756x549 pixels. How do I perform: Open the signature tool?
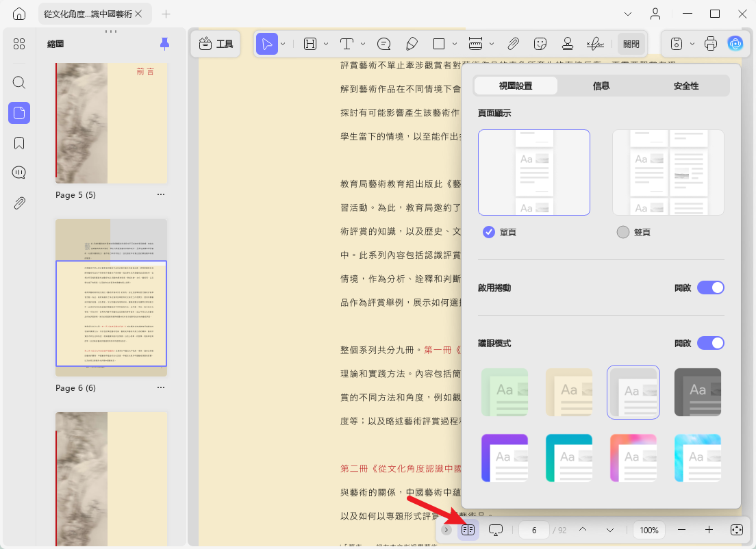pos(595,44)
